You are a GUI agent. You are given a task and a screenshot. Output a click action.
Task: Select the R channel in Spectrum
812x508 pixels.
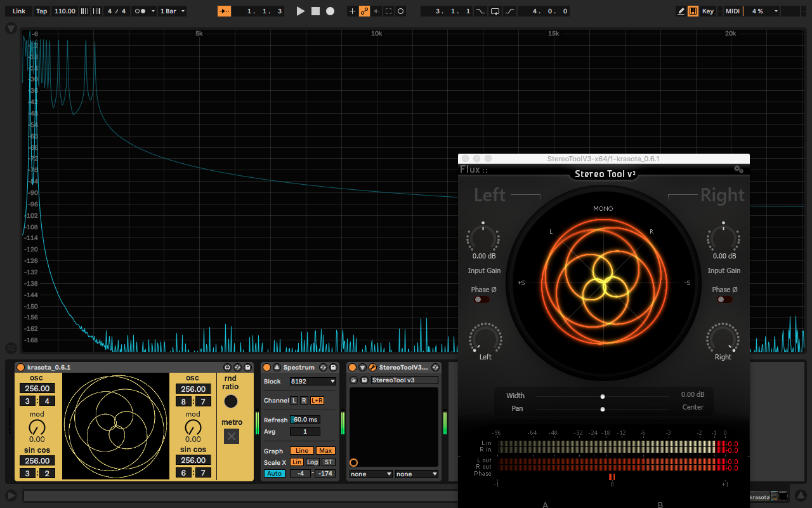[x=304, y=401]
